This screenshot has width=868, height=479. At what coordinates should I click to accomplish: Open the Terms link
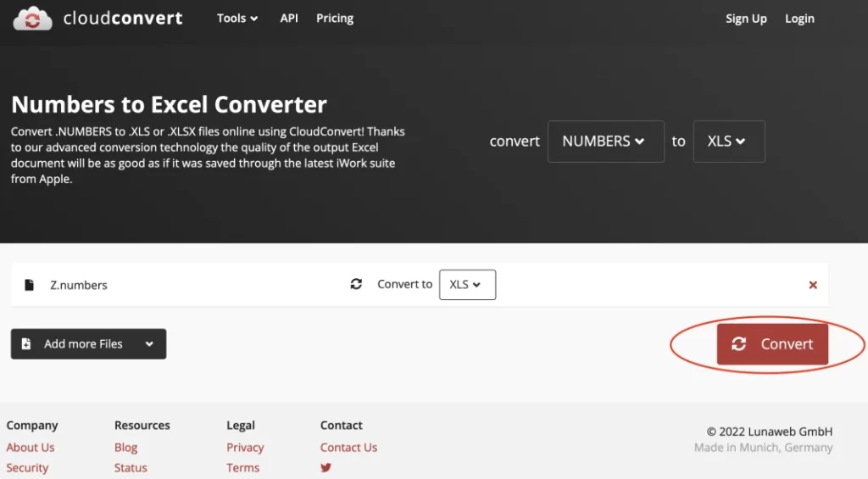point(242,468)
